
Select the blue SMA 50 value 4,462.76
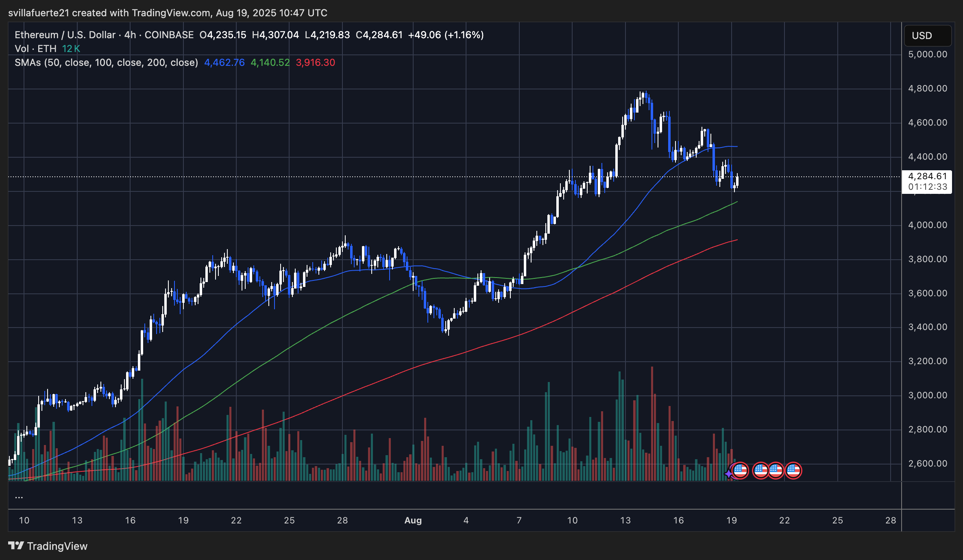click(224, 63)
